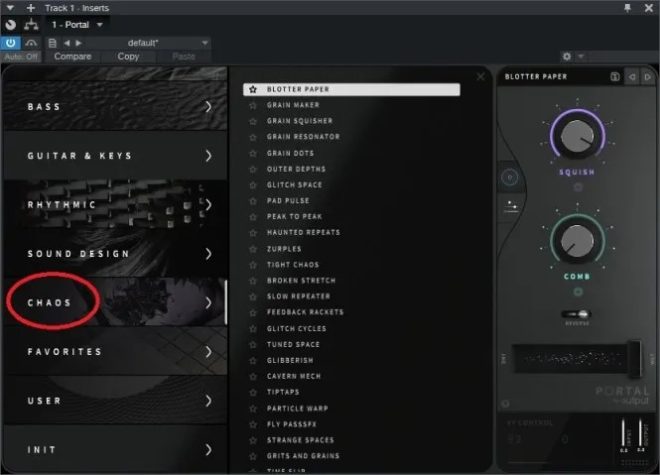Open preset file menu icon
The image size is (660, 475).
coord(53,43)
